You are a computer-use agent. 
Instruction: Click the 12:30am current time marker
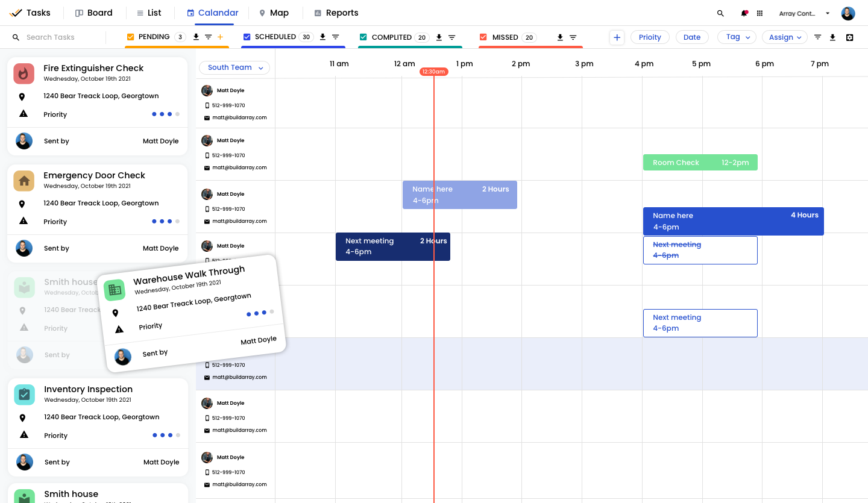434,72
